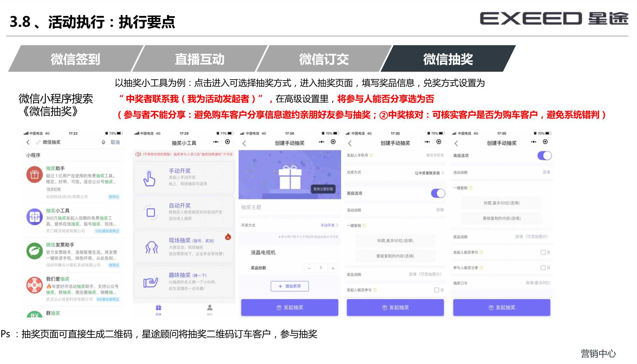637x364 pixels.
Task: Tap the red flame badge on 现场抽奖
Action: pyautogui.click(x=228, y=236)
